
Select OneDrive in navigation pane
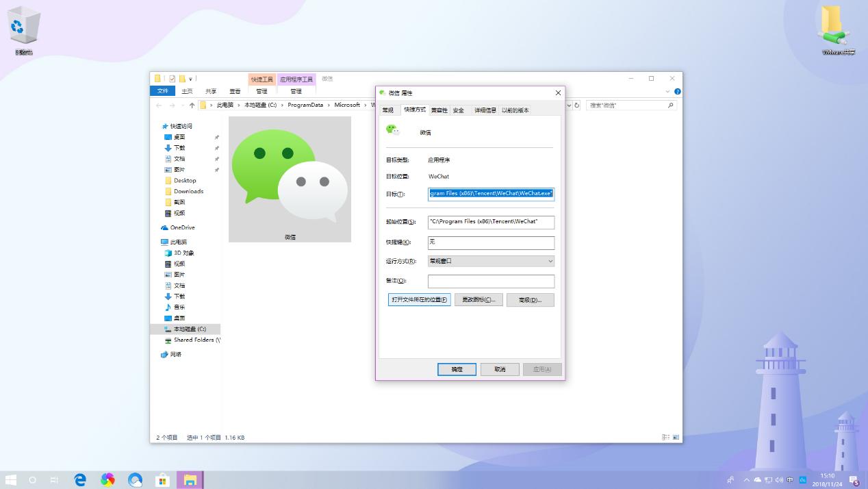pyautogui.click(x=178, y=227)
